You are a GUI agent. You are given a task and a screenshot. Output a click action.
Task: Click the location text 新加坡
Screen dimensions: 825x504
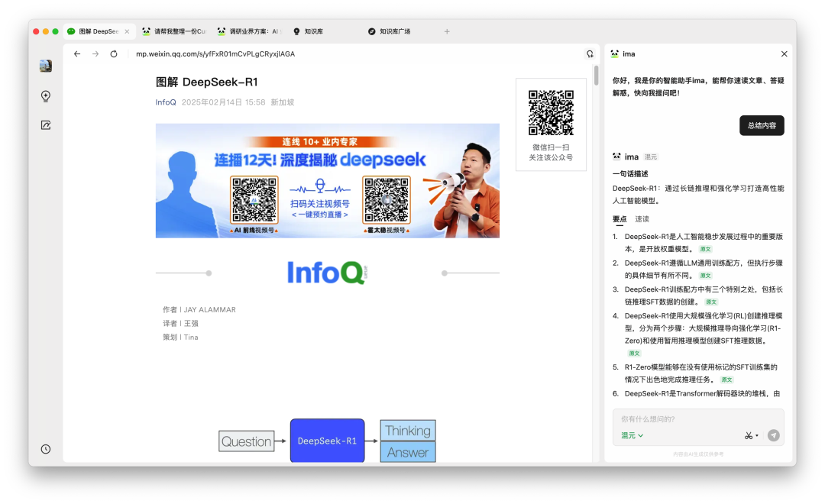tap(283, 102)
